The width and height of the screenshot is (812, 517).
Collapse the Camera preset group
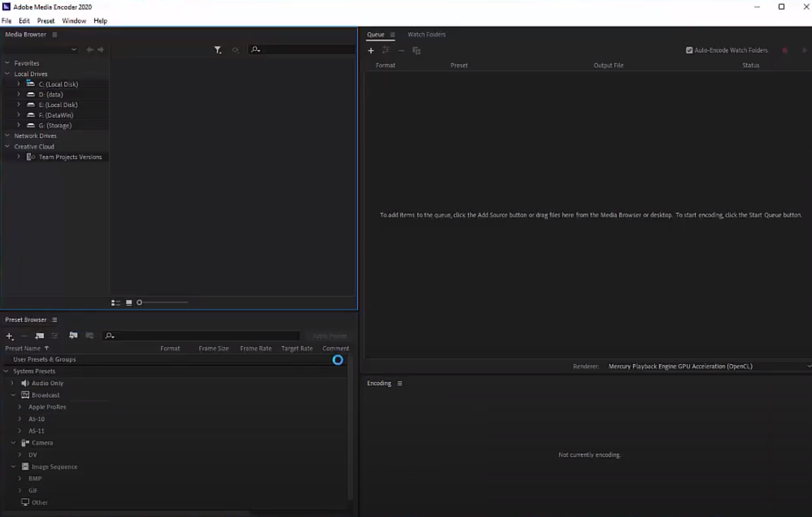pyautogui.click(x=13, y=443)
